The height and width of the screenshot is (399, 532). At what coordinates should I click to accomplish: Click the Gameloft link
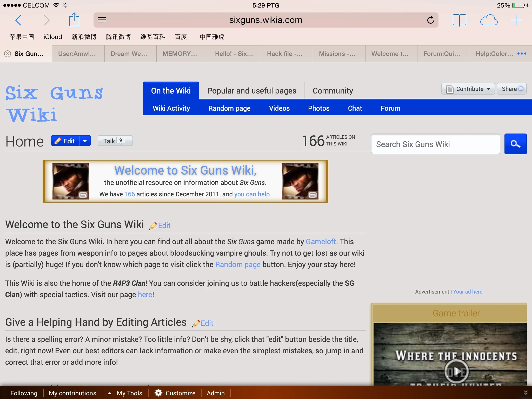click(321, 242)
